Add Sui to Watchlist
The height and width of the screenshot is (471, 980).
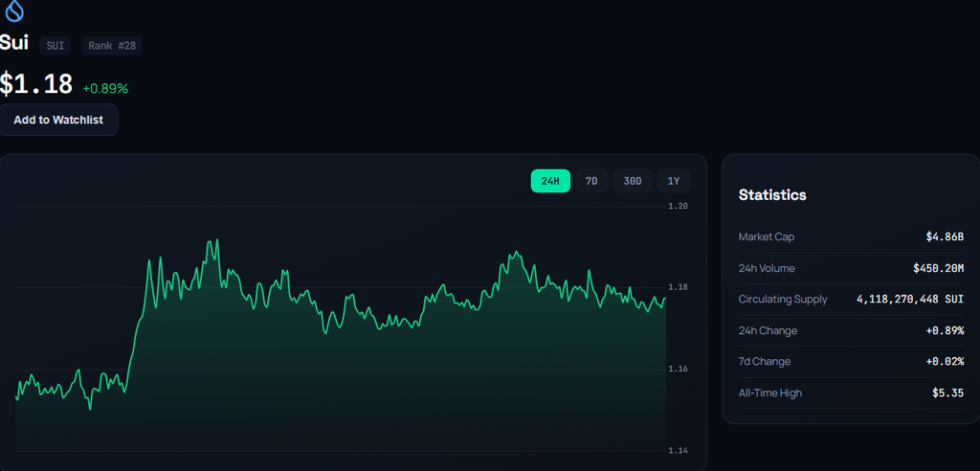[58, 120]
